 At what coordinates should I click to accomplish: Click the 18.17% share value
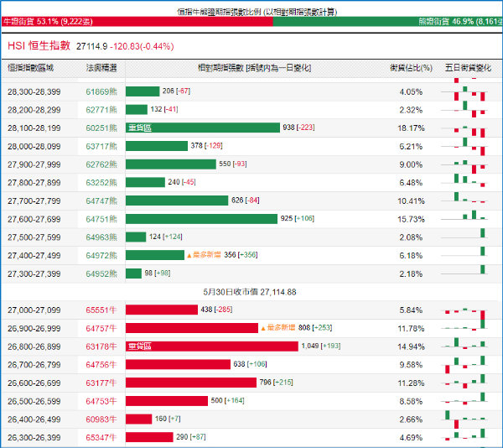click(412, 128)
